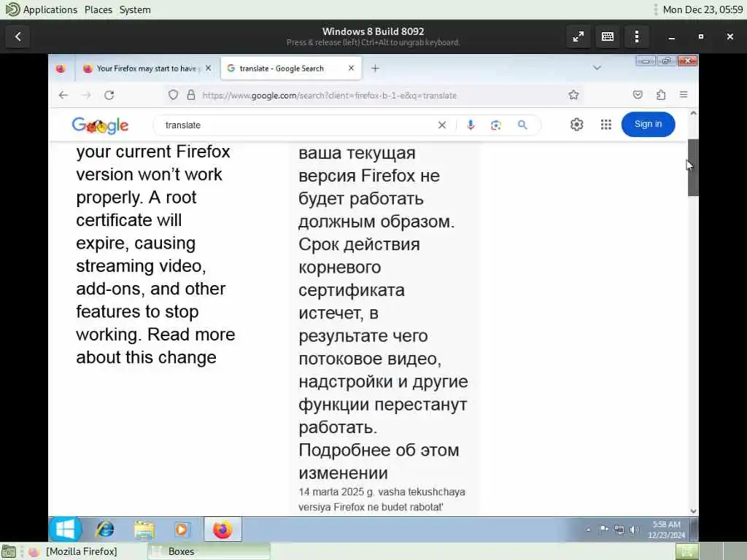The width and height of the screenshot is (747, 560).
Task: Click the panel date and time
Action: pyautogui.click(x=703, y=9)
